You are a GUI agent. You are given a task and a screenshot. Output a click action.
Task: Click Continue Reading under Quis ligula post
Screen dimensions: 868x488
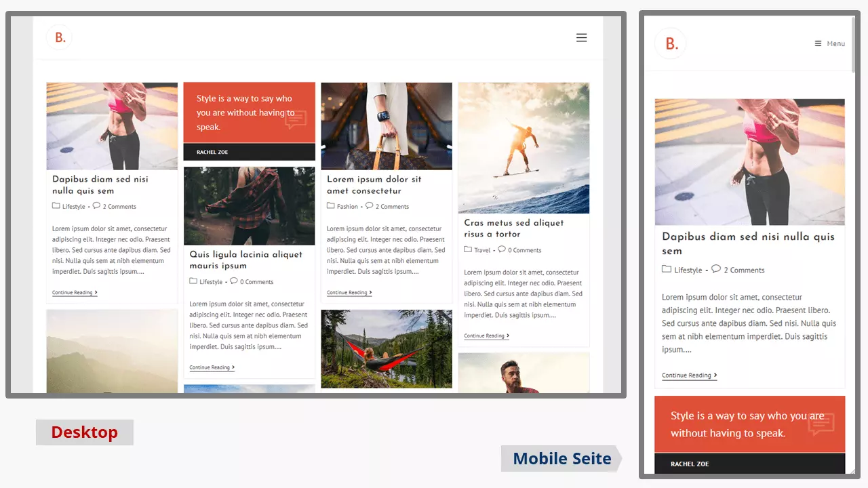(x=212, y=367)
